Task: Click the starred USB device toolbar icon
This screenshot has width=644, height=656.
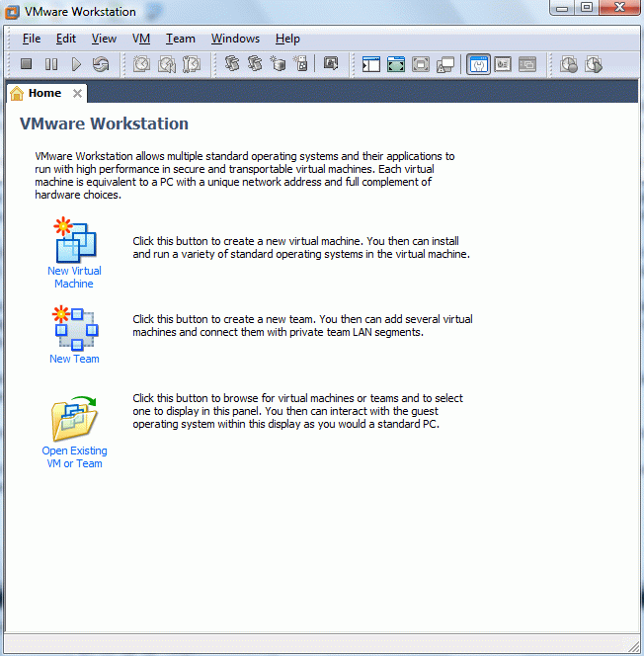Action: (301, 63)
